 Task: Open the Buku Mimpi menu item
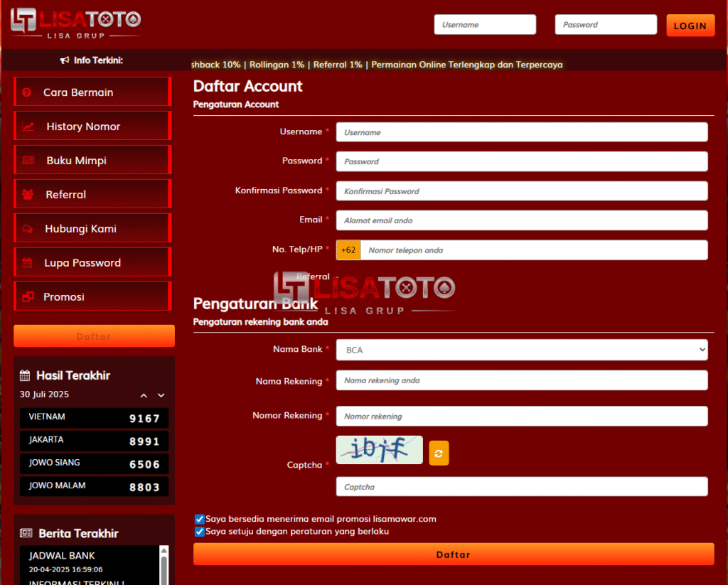click(93, 160)
